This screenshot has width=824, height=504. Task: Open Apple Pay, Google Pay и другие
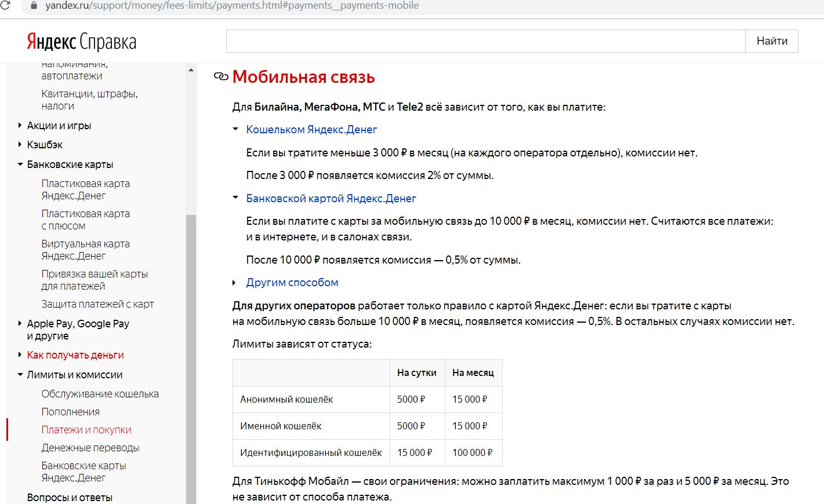(x=78, y=330)
